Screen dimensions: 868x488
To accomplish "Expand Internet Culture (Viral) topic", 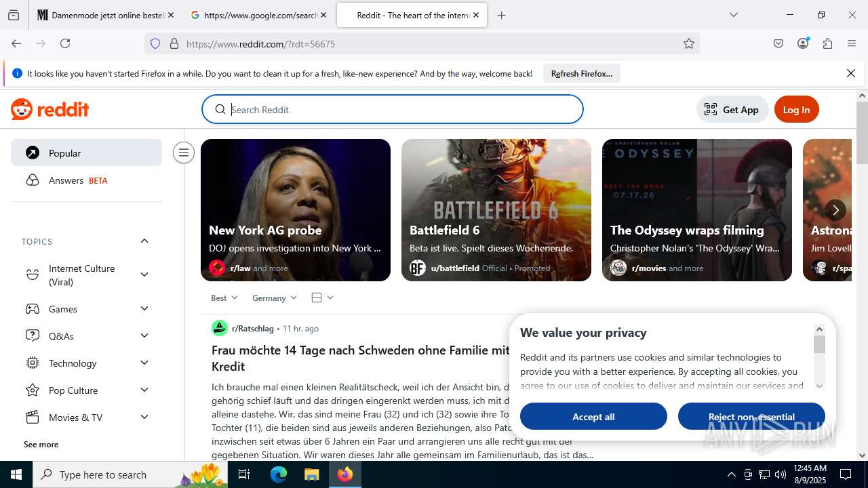I will [x=144, y=274].
